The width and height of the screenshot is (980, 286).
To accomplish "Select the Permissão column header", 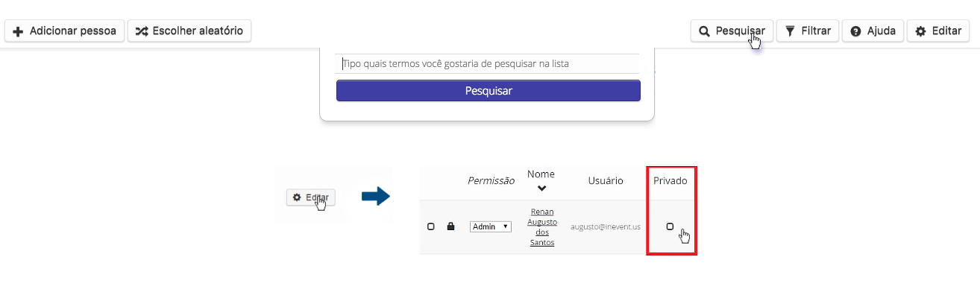I will click(x=491, y=180).
